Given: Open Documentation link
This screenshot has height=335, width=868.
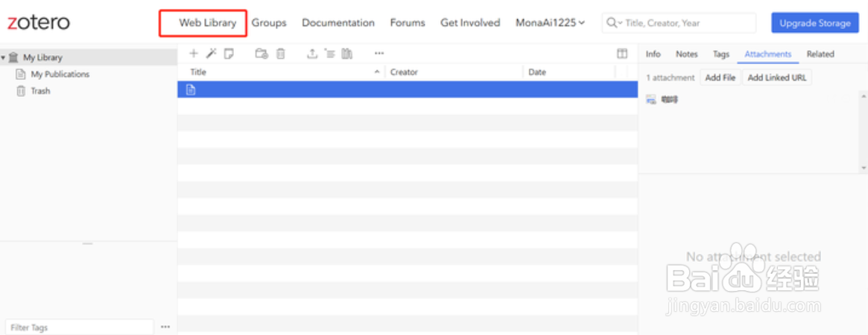Looking at the screenshot, I should click(338, 22).
